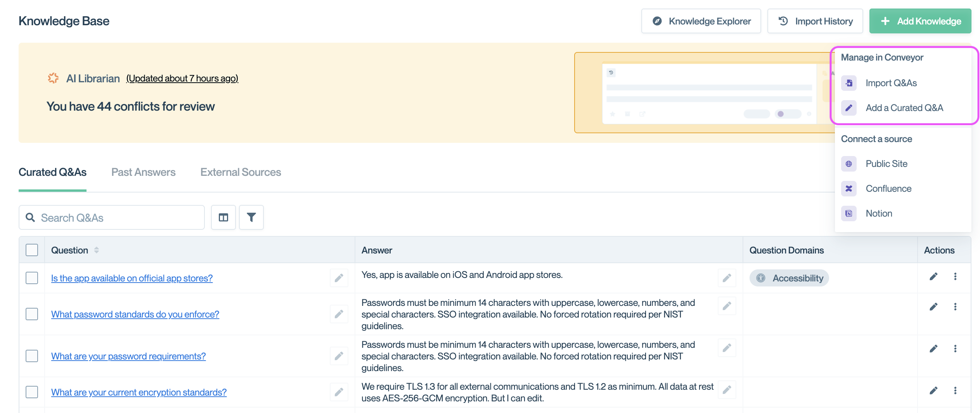Edit the 'iOS and Android app stores' answer inline
The image size is (980, 413).
(727, 278)
